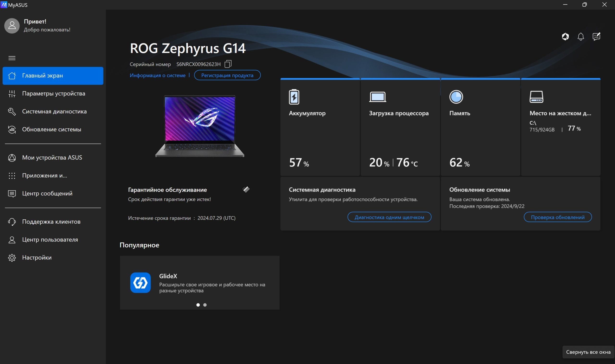Click the MyASUS title bar logo
The width and height of the screenshot is (615, 364).
pos(4,5)
